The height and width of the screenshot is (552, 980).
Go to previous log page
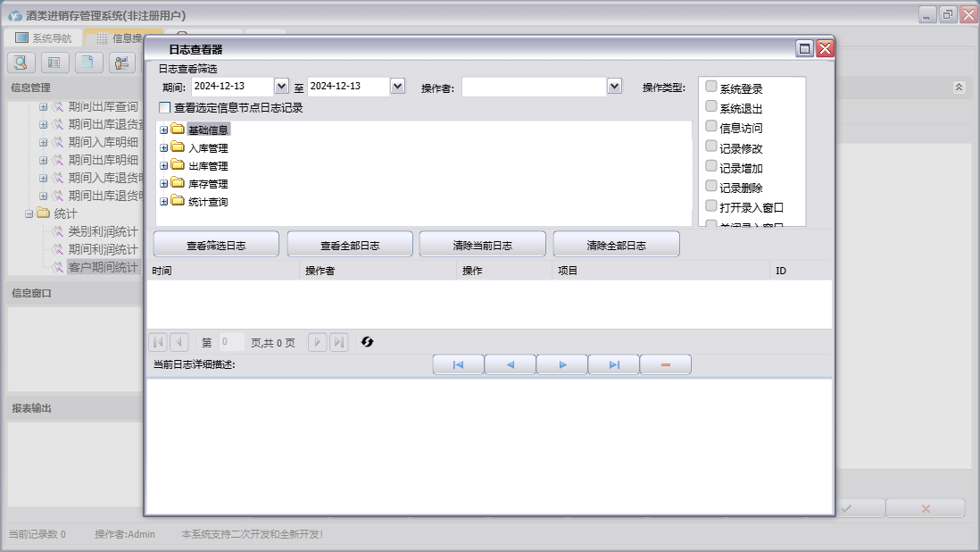click(x=179, y=342)
